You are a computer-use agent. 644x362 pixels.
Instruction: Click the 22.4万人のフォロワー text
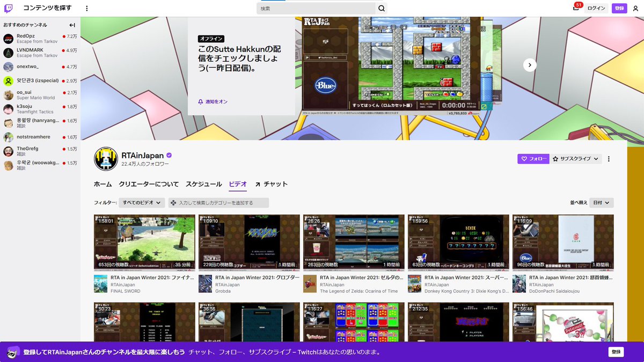145,164
